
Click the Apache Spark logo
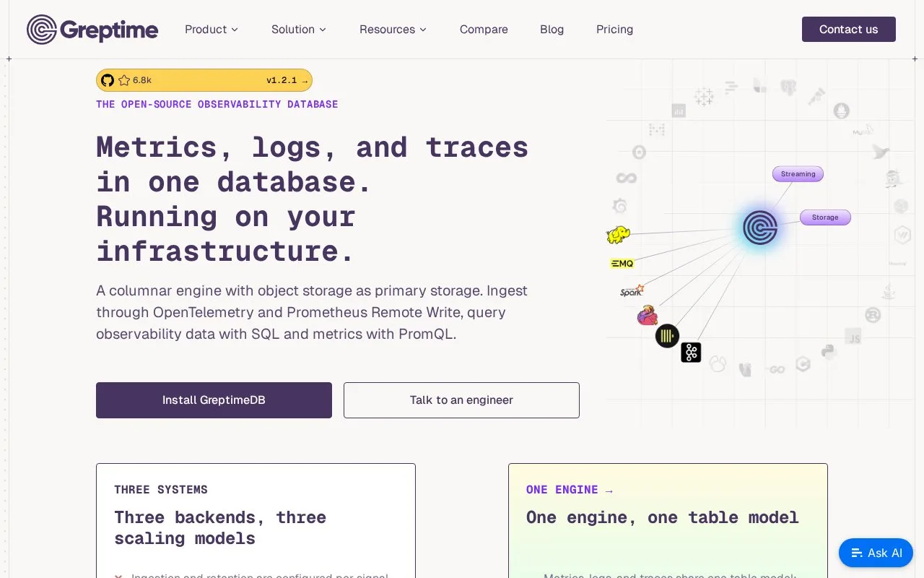point(632,290)
